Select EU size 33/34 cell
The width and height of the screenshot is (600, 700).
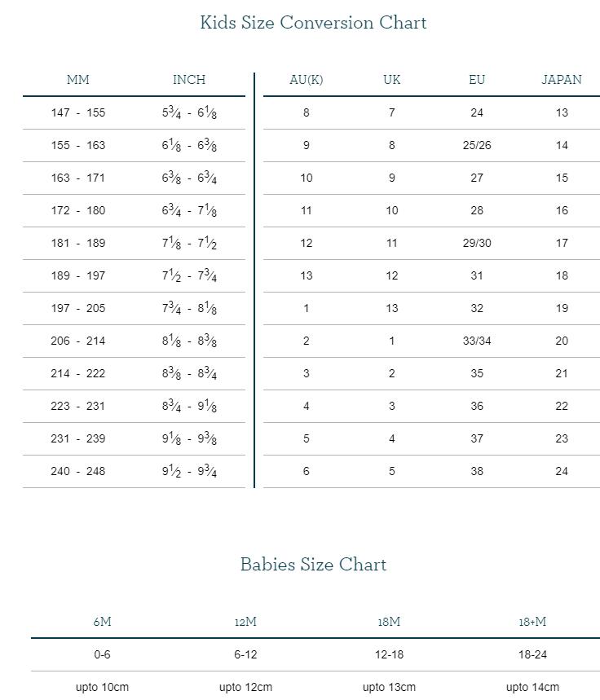[x=477, y=341]
